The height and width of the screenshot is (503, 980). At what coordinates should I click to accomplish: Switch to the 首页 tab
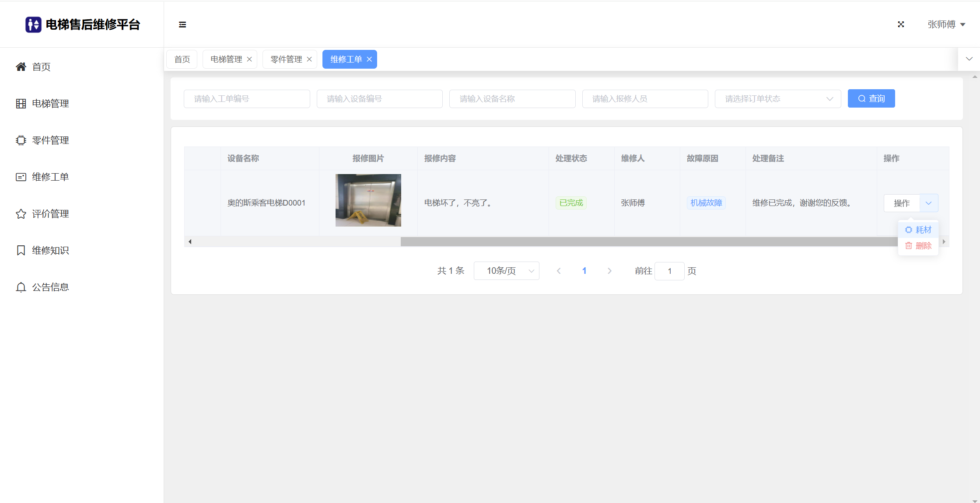(x=182, y=59)
